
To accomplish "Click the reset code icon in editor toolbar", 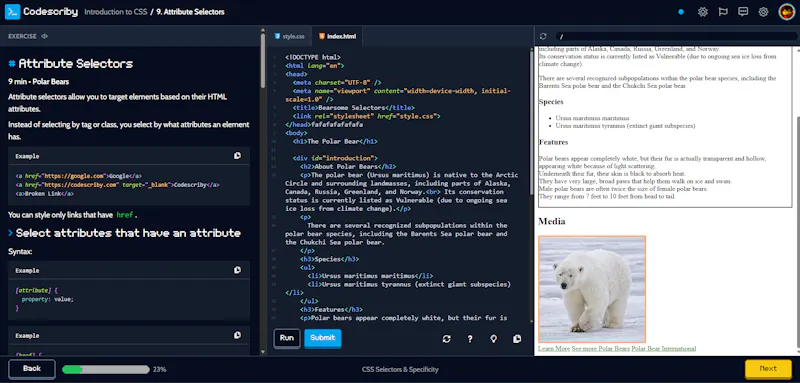I will click(446, 339).
